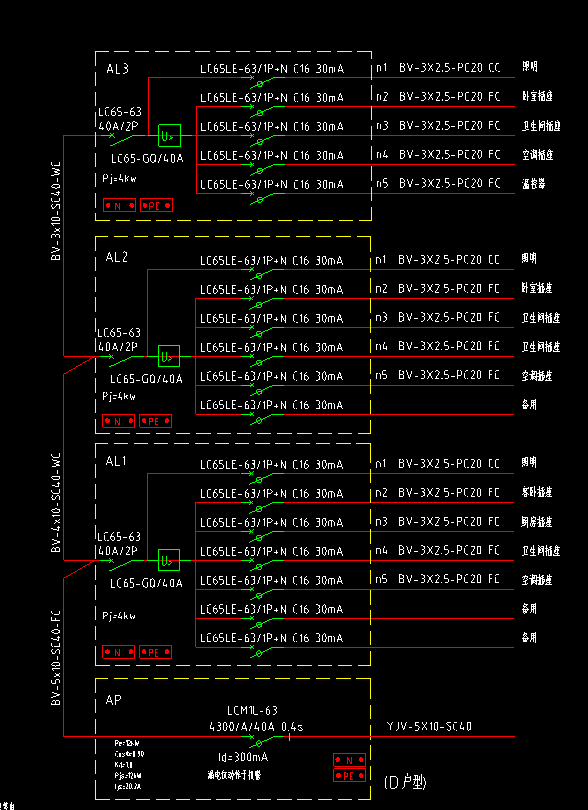Image resolution: width=588 pixels, height=810 pixels.
Task: Select the 空调插座 load label of panel AL3
Action: tap(537, 154)
